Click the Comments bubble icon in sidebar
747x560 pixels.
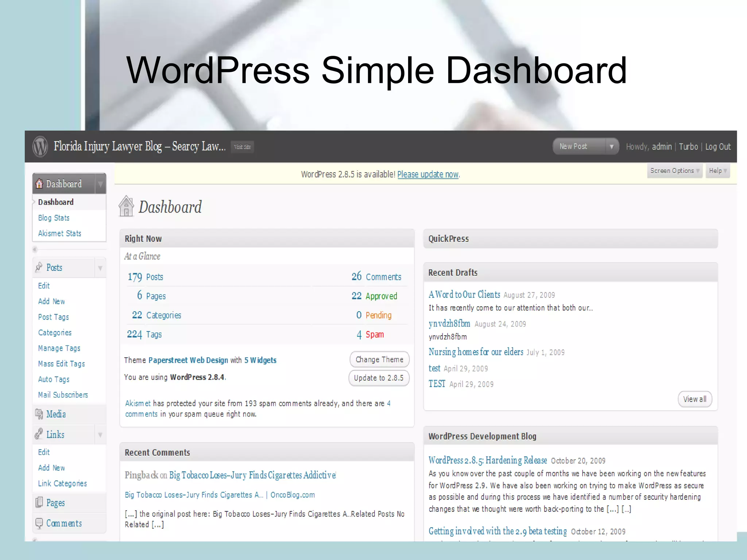tap(39, 523)
